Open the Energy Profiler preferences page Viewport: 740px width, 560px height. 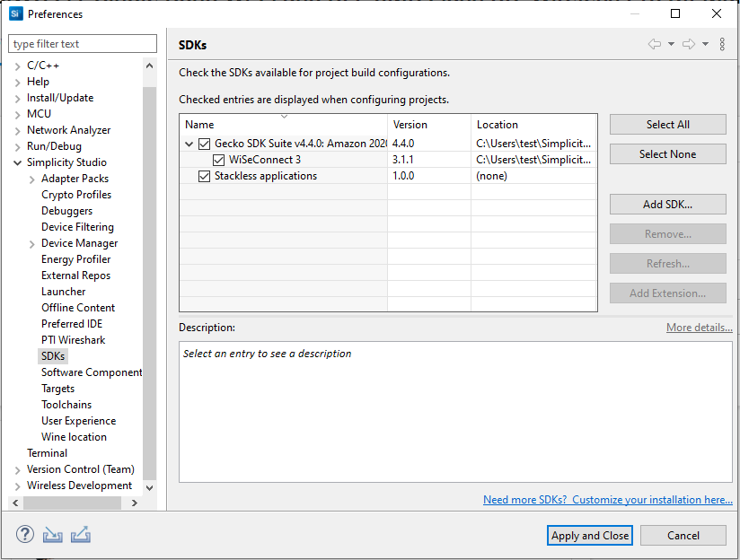(75, 259)
